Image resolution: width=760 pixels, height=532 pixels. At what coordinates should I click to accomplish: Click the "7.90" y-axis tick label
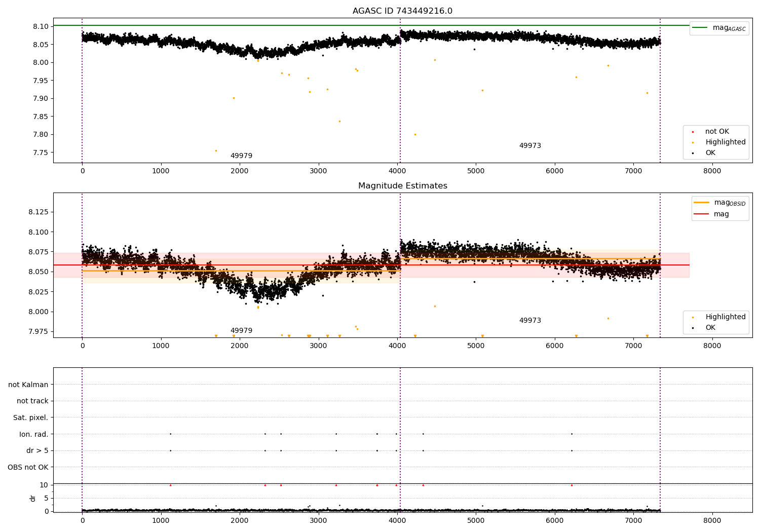pos(41,98)
